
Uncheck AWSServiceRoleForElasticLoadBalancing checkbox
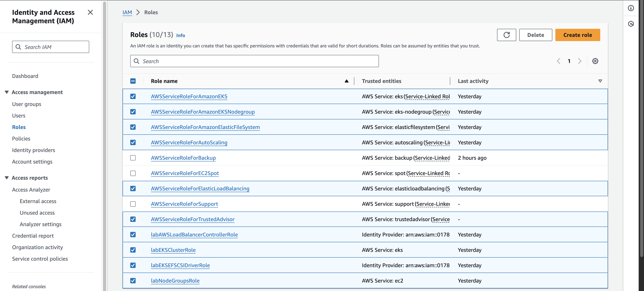(133, 188)
